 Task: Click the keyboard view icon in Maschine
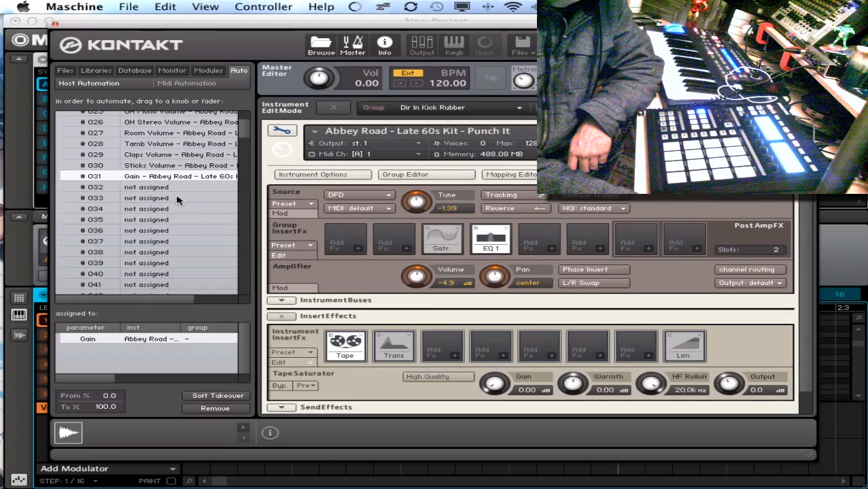point(19,315)
